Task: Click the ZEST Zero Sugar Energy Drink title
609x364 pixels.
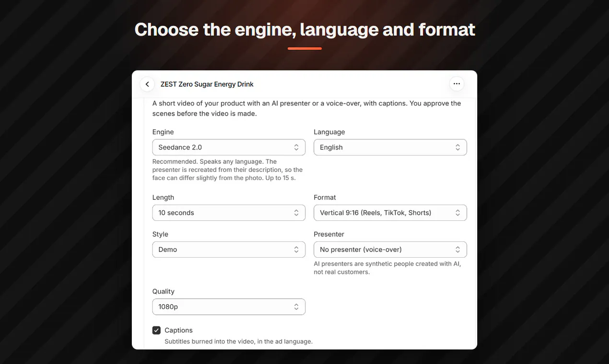Action: tap(207, 84)
